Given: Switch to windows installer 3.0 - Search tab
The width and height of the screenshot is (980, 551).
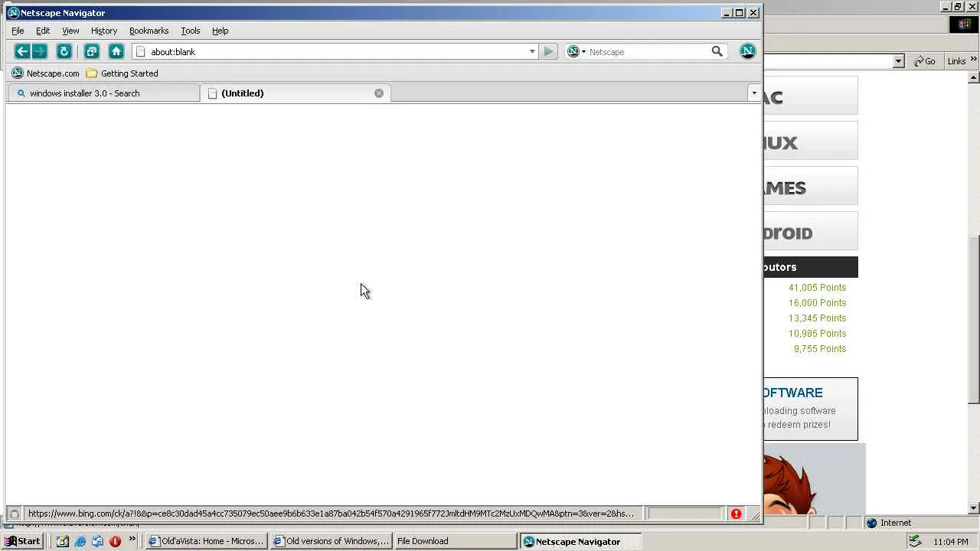Looking at the screenshot, I should [x=103, y=93].
